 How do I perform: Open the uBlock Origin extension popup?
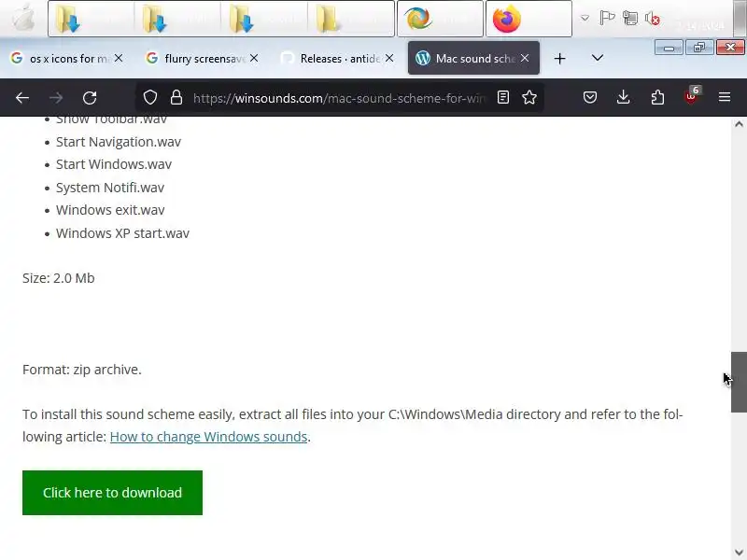point(691,97)
